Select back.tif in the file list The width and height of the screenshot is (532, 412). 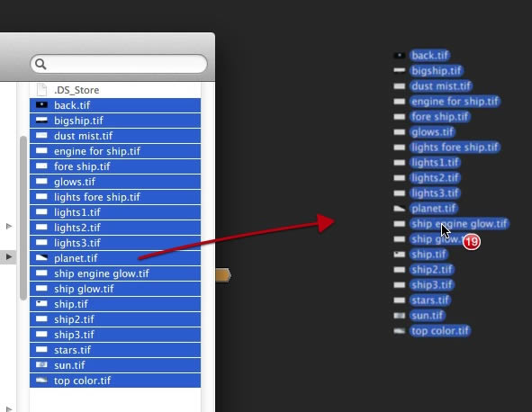click(x=115, y=105)
